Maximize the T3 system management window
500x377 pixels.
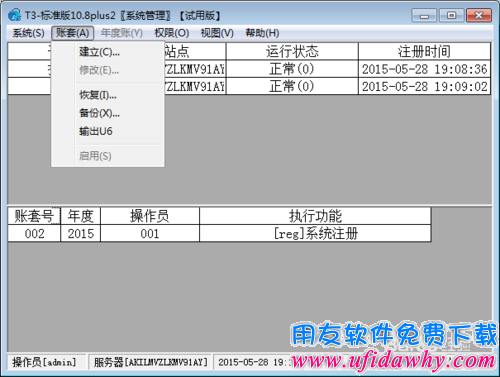(451, 16)
